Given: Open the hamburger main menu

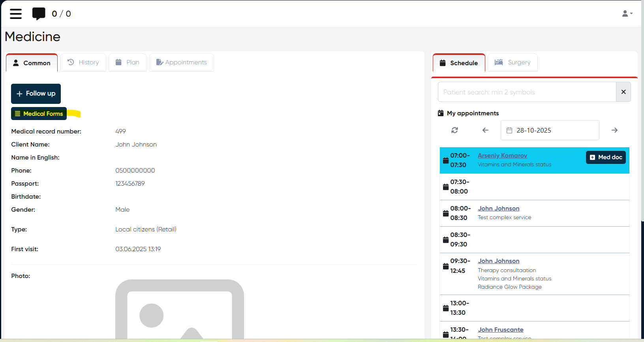Looking at the screenshot, I should 16,14.
